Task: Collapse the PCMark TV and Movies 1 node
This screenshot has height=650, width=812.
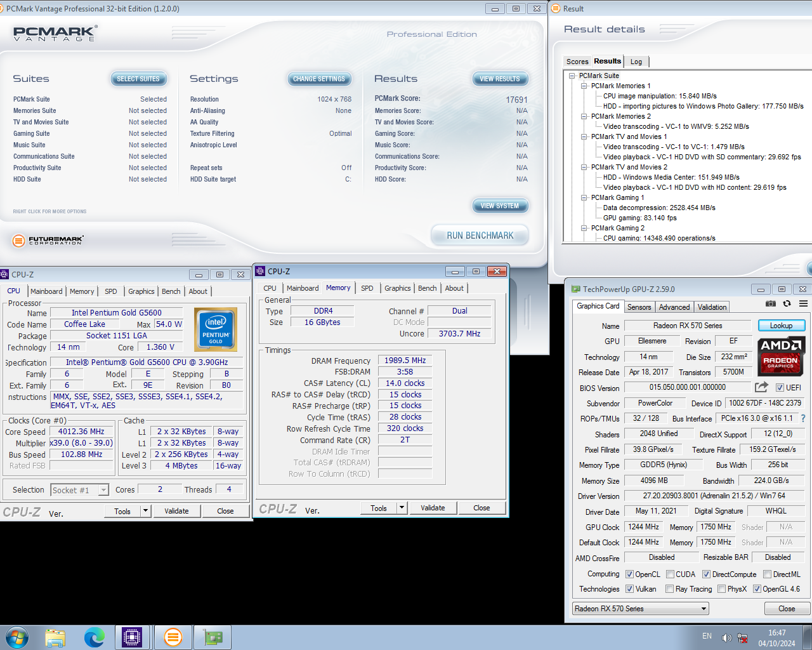Action: tap(584, 136)
